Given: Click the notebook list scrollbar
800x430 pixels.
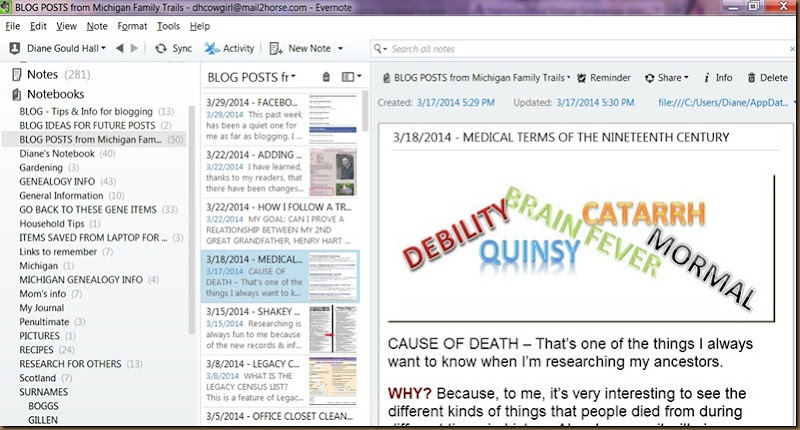Looking at the screenshot, I should 192,219.
